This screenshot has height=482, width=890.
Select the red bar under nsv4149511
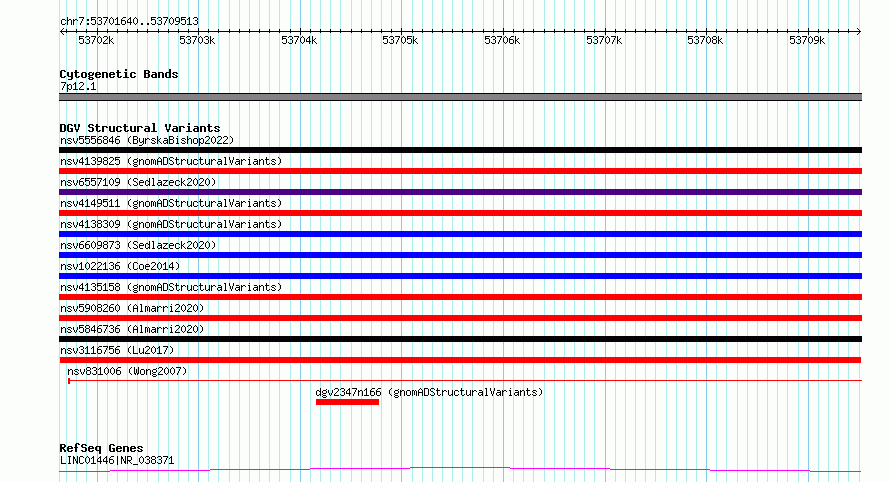pyautogui.click(x=460, y=213)
